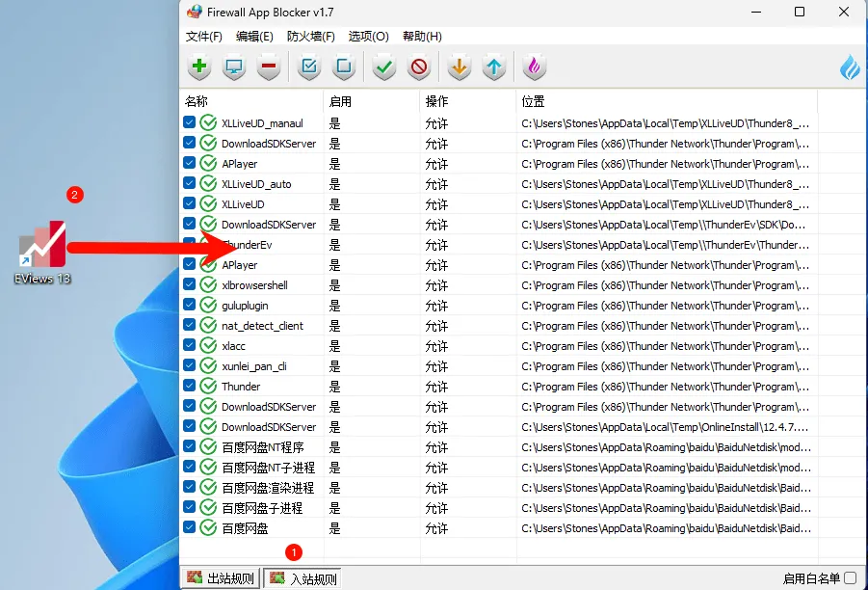Toggle the guluplugin checkbox

[190, 304]
